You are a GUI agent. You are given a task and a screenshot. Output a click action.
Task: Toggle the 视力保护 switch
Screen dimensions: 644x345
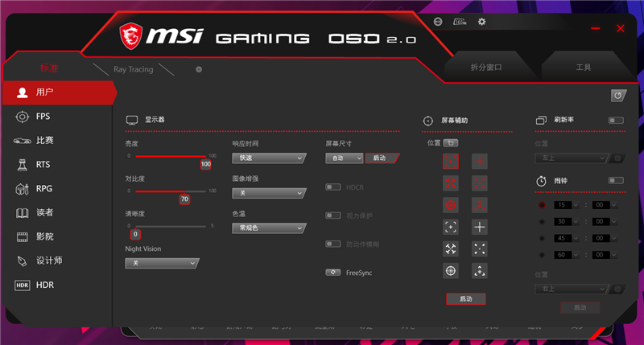click(x=333, y=216)
